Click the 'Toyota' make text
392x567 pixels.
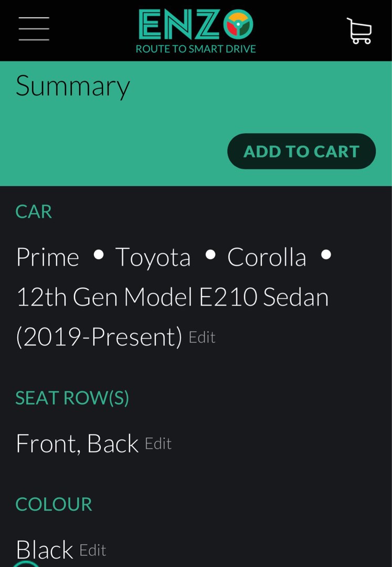(x=153, y=258)
